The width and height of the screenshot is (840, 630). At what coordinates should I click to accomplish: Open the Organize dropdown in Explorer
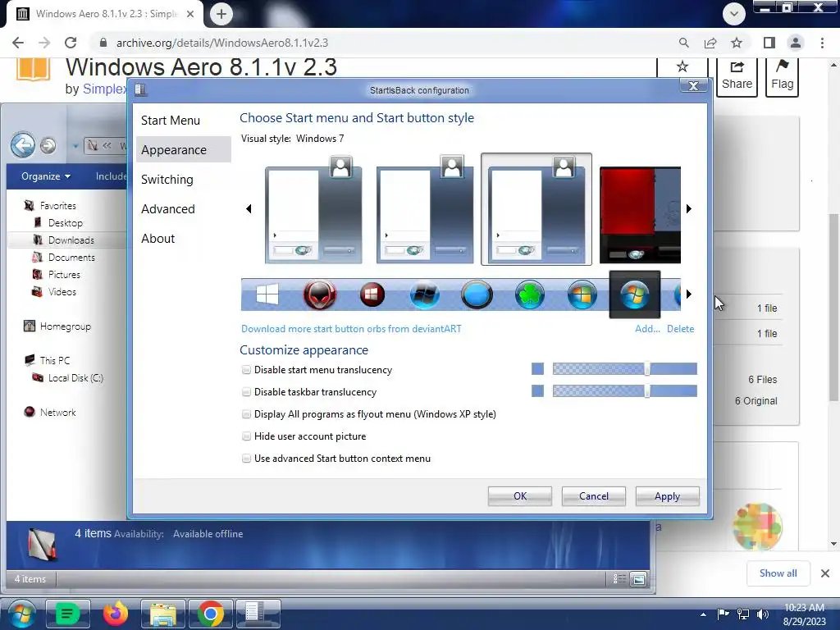point(46,176)
